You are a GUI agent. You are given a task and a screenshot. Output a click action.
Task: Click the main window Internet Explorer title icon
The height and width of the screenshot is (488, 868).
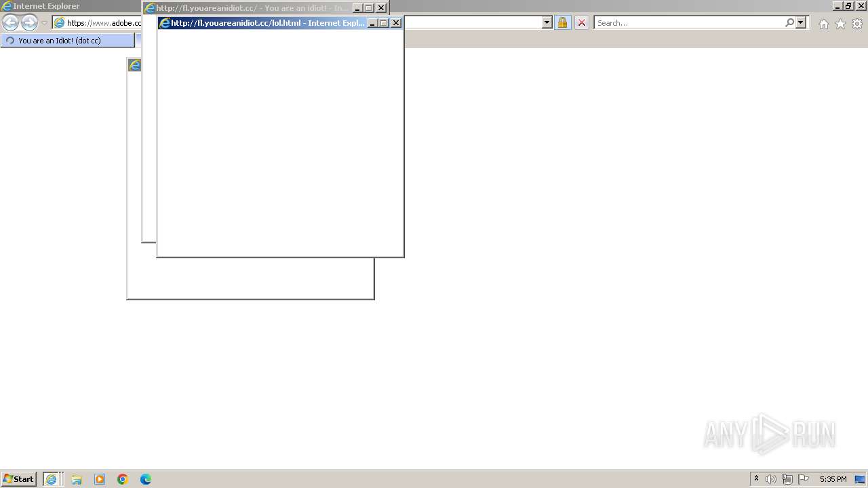[x=7, y=6]
